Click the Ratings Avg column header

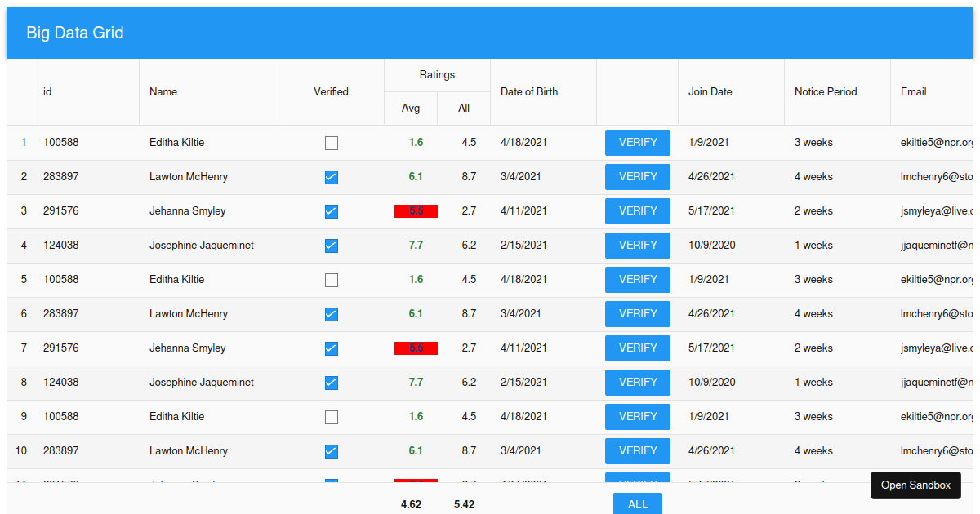coord(410,108)
